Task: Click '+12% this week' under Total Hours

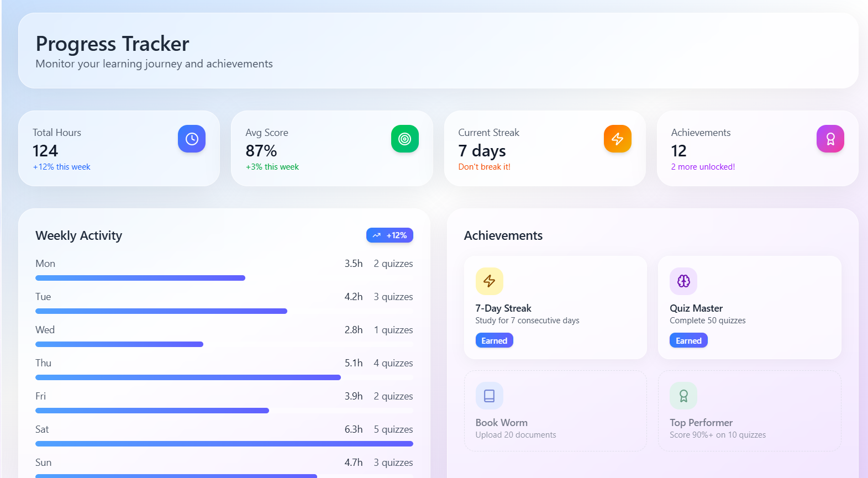Action: tap(61, 167)
